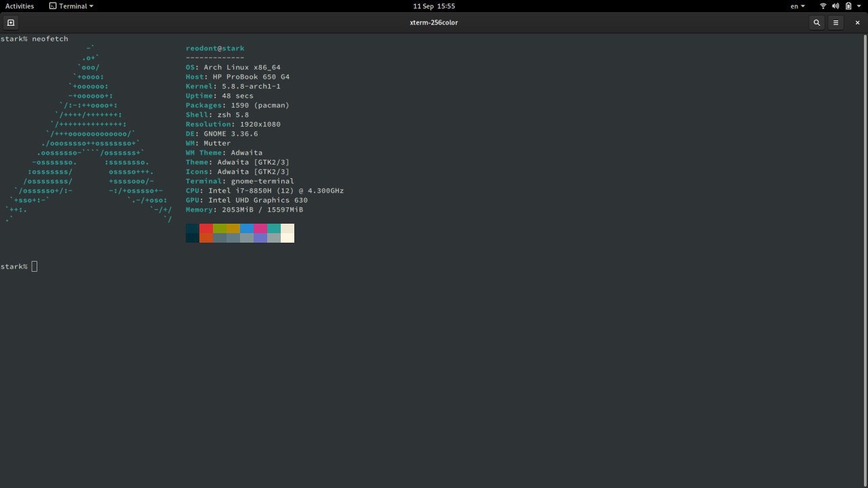This screenshot has width=868, height=488.
Task: Click the 'Shell: zsh 5.8' line
Action: pyautogui.click(x=217, y=115)
